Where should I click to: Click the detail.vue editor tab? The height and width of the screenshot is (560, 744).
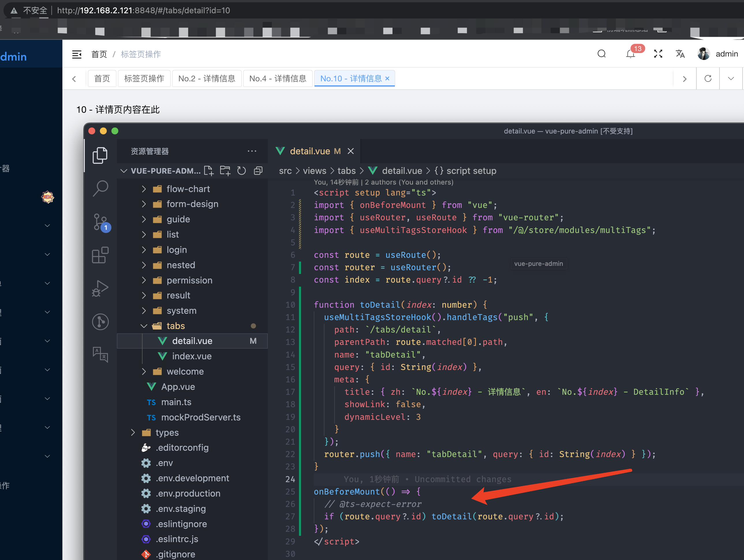pos(311,151)
